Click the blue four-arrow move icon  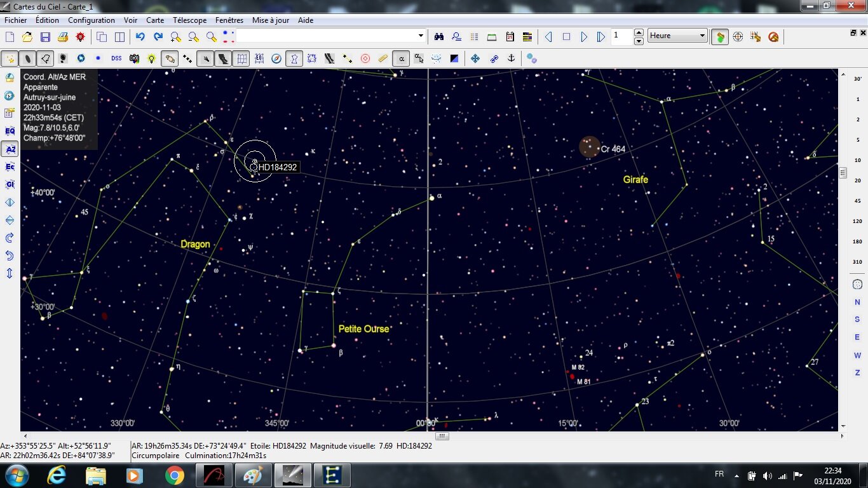475,58
